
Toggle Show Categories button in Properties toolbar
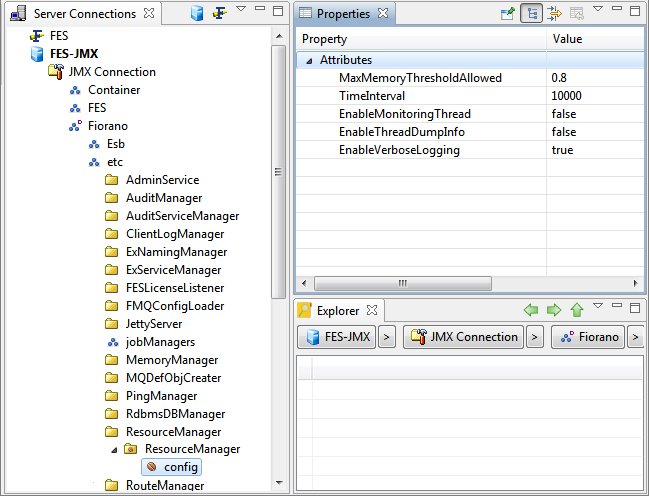click(531, 14)
